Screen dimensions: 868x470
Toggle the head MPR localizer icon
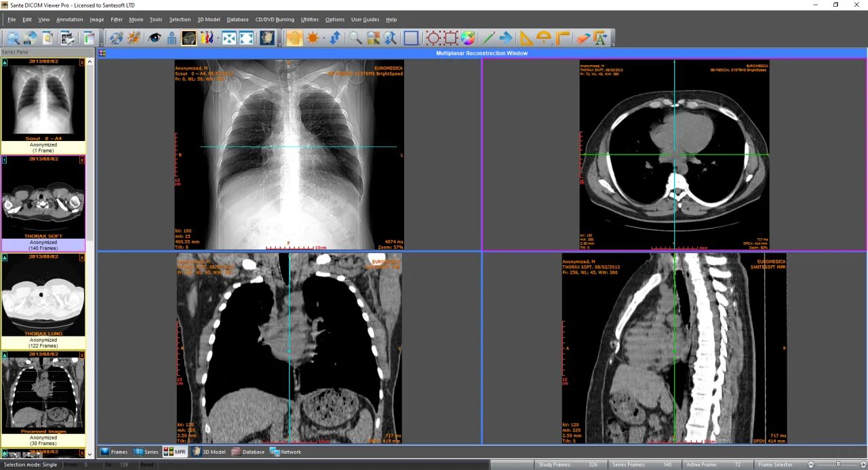189,38
